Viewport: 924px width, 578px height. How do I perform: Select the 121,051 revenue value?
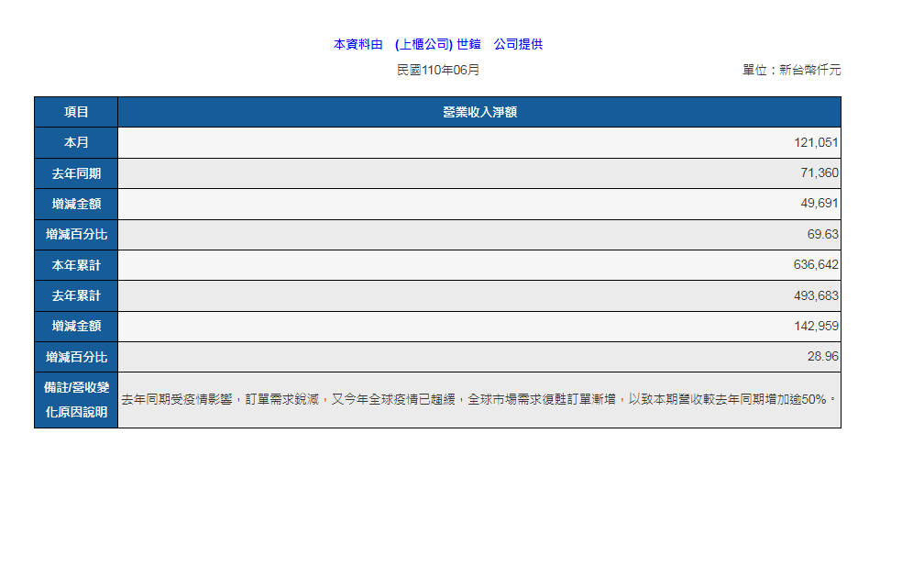tap(816, 143)
